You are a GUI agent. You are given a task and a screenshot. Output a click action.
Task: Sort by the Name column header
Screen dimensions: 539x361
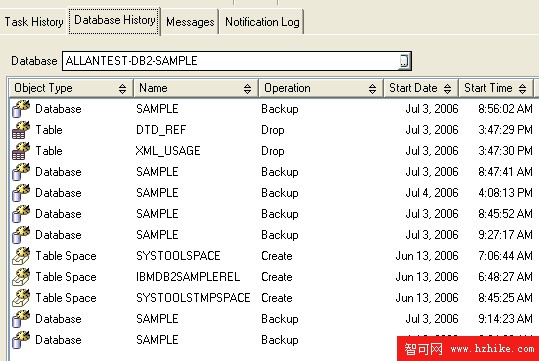tap(196, 88)
